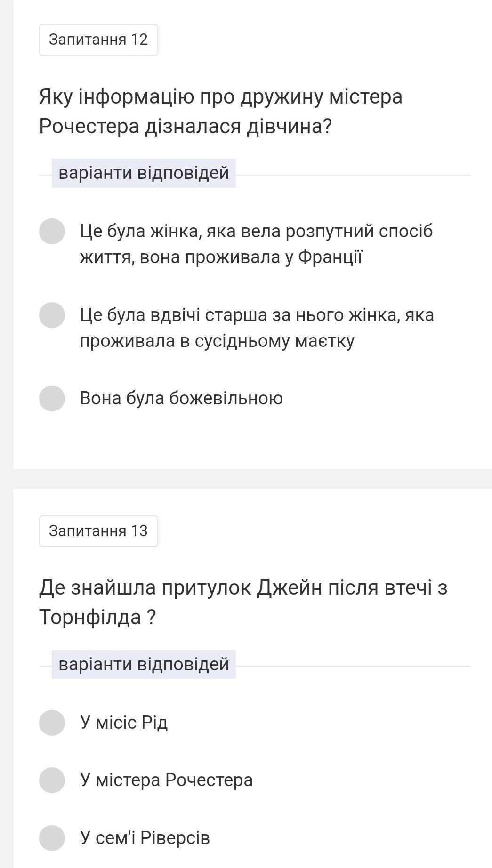Select radio circle beside 'У сем'ї Ріверсів'

coord(52,838)
